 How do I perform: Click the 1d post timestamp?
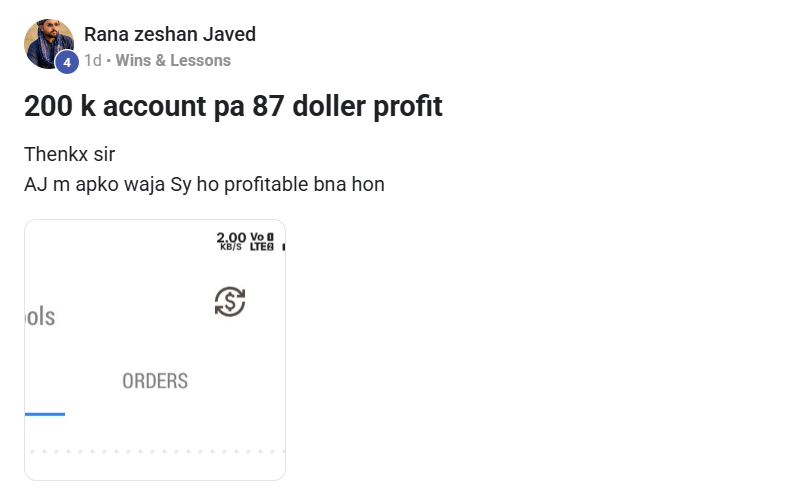point(93,61)
